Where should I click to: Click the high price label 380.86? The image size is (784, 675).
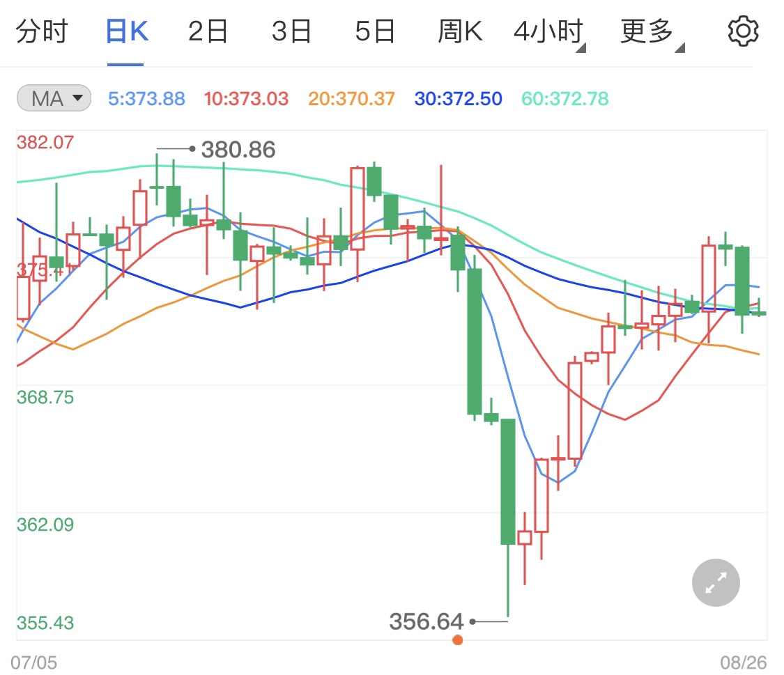(x=238, y=149)
